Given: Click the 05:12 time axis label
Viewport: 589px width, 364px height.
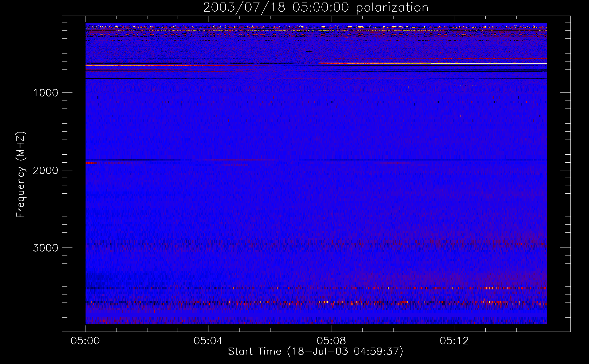Looking at the screenshot, I should click(454, 341).
